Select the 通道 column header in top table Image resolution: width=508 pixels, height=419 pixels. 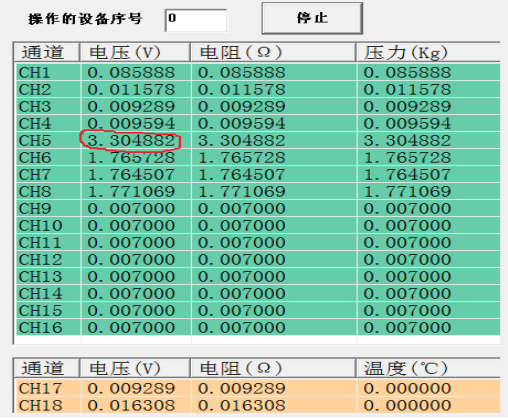click(47, 52)
